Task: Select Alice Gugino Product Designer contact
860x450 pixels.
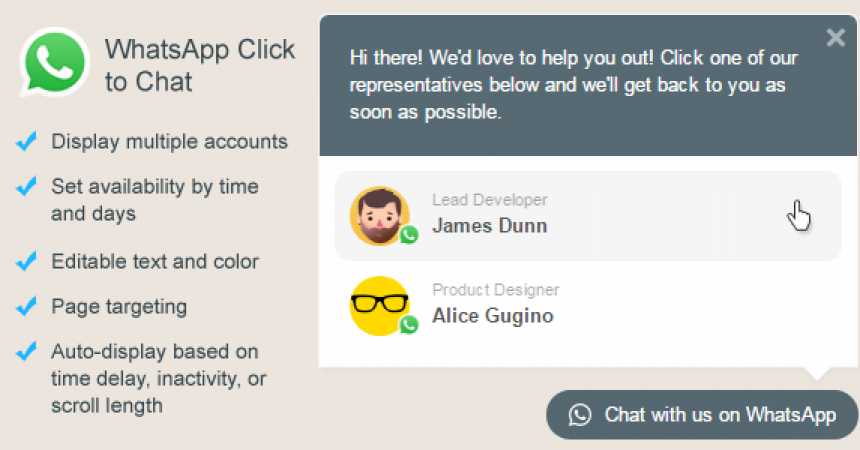Action: click(x=588, y=306)
